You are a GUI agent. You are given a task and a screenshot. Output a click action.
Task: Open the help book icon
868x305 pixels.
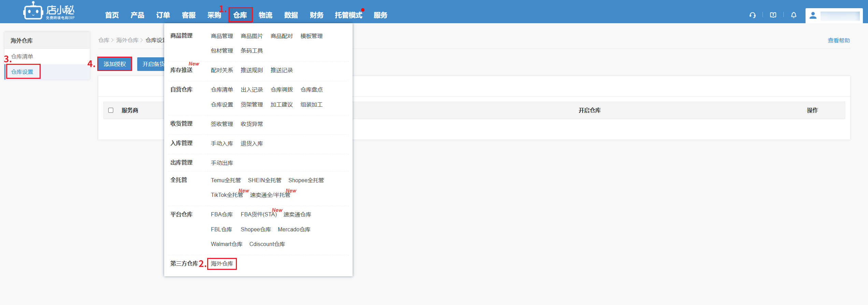click(773, 15)
